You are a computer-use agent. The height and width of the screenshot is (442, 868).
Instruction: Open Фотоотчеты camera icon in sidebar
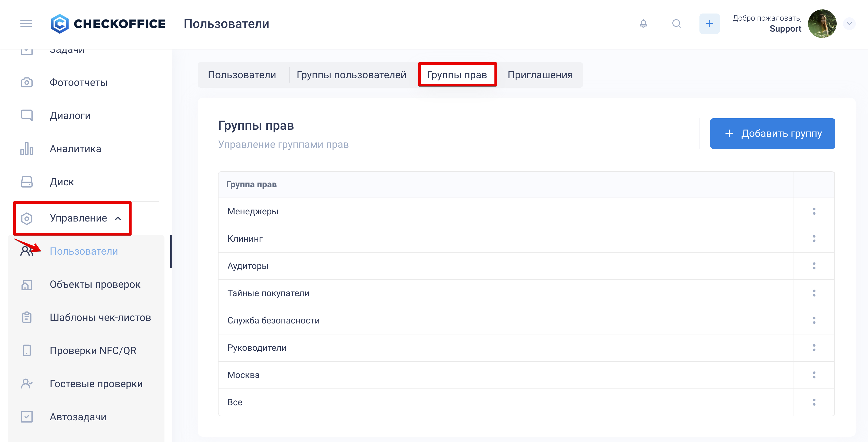click(27, 83)
